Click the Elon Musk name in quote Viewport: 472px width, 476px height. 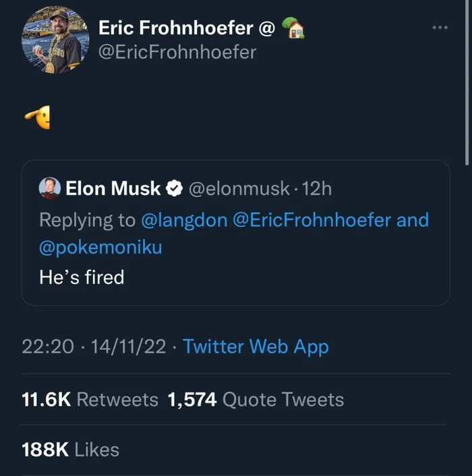[113, 188]
